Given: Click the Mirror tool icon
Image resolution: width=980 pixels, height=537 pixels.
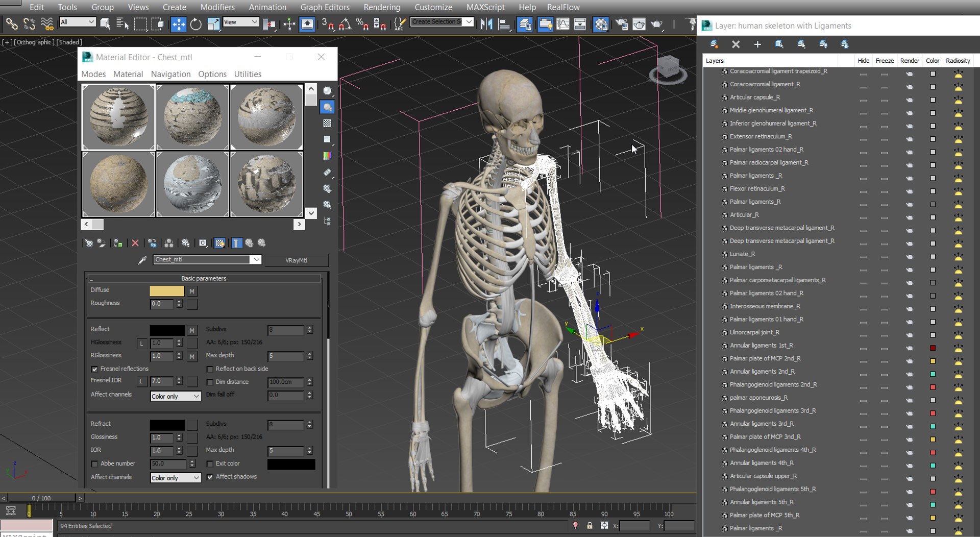Looking at the screenshot, I should (486, 24).
